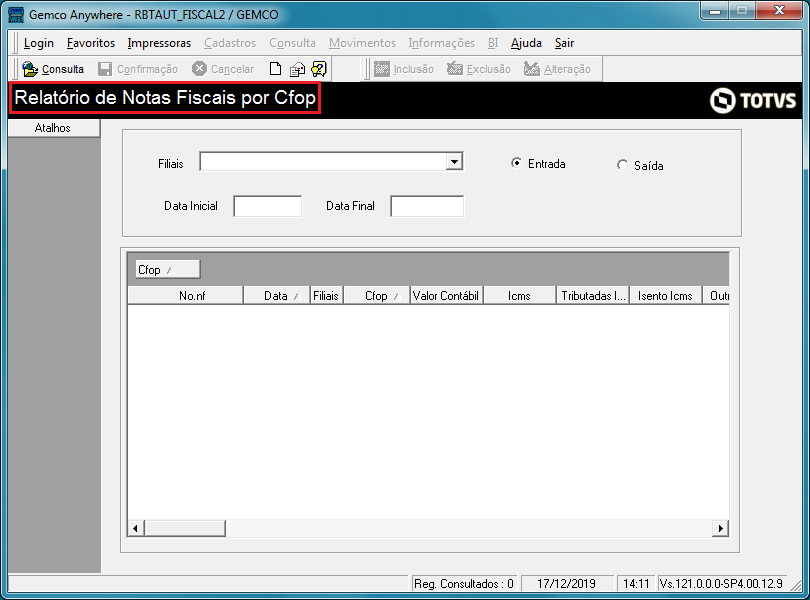The height and width of the screenshot is (600, 810).
Task: Click the Confirmação save icon
Action: tap(105, 69)
